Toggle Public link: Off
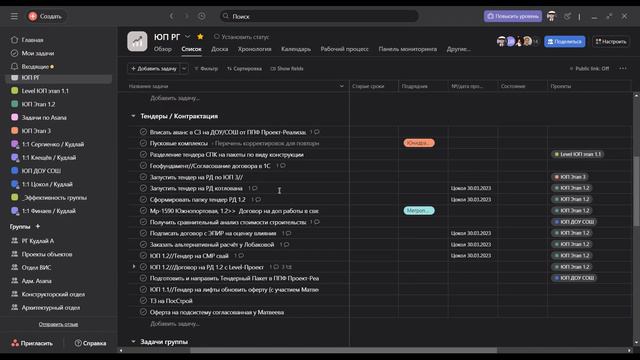 point(589,69)
